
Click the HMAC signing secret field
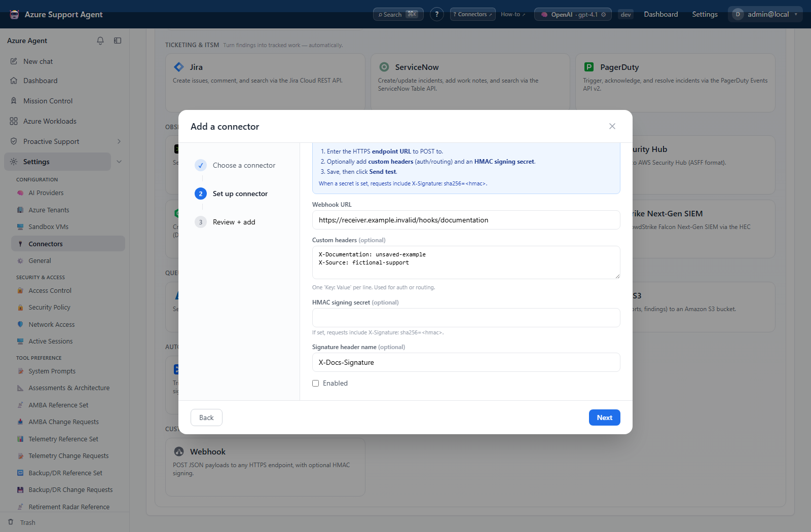(466, 318)
